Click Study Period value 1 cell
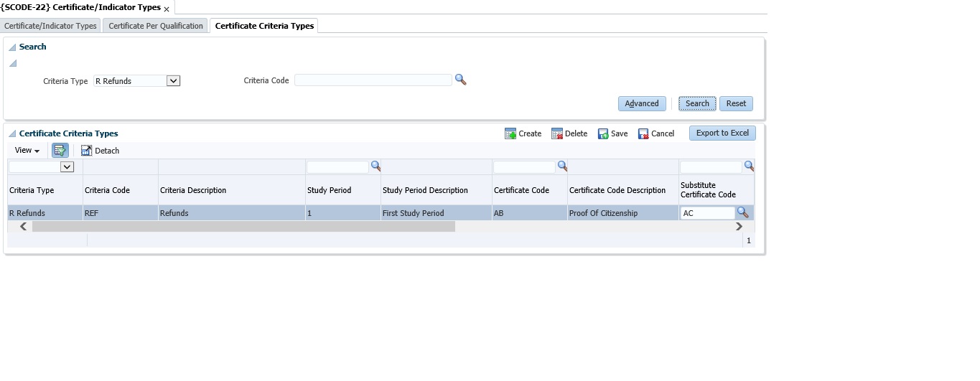 pyautogui.click(x=343, y=213)
